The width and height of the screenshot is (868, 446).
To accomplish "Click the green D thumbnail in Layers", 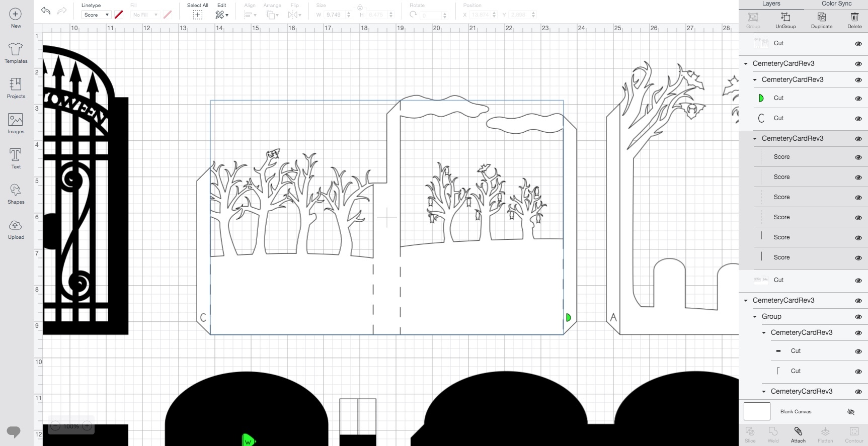I will pos(761,98).
